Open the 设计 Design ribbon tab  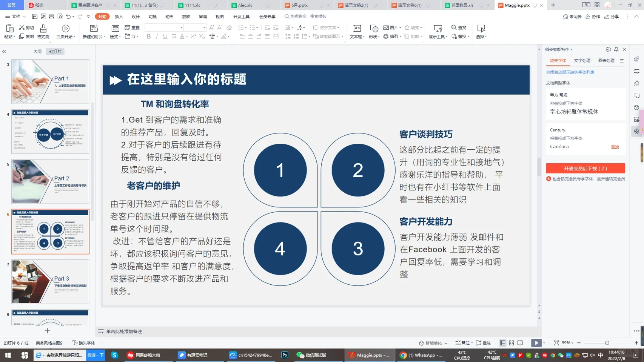[x=136, y=17]
